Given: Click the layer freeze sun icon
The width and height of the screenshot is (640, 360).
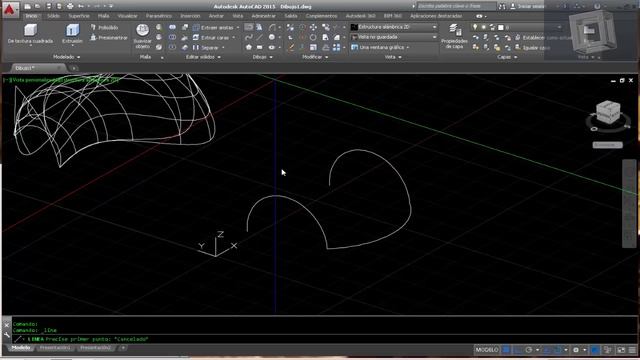Looking at the screenshot, I should (x=484, y=27).
